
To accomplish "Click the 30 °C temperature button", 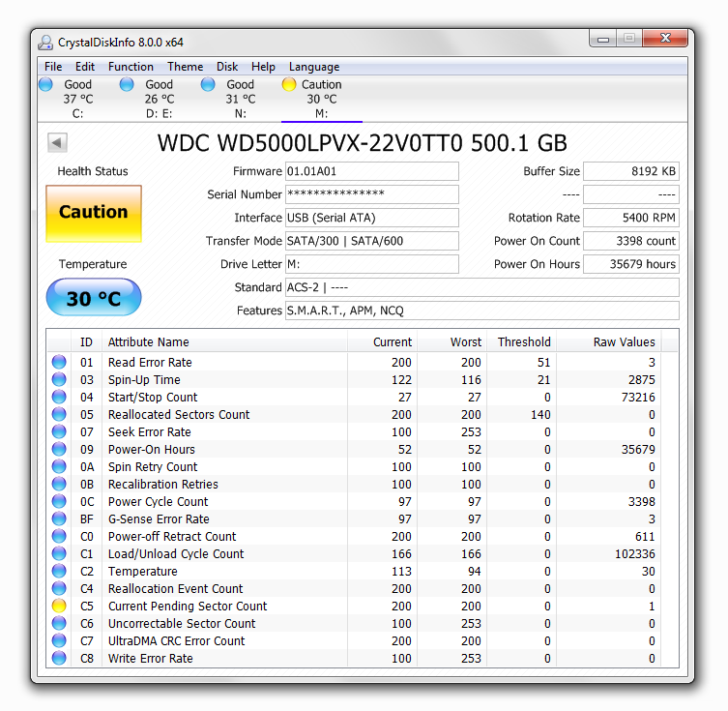I will tap(94, 299).
